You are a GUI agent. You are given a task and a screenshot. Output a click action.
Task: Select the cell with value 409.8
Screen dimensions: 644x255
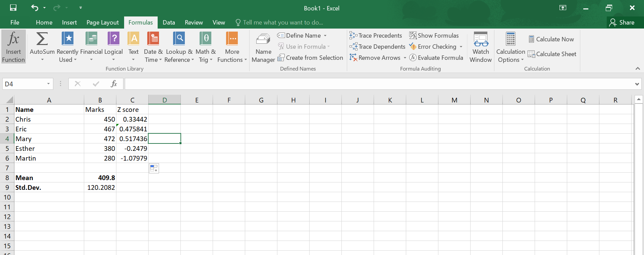[100, 178]
